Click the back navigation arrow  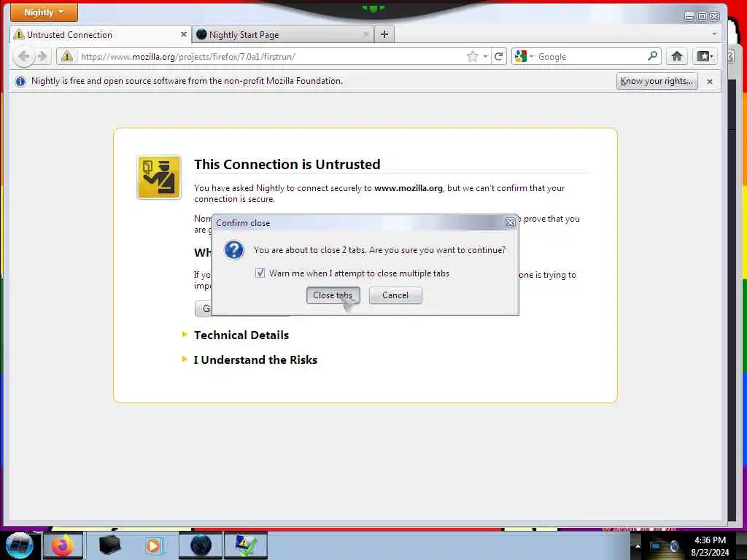(23, 57)
